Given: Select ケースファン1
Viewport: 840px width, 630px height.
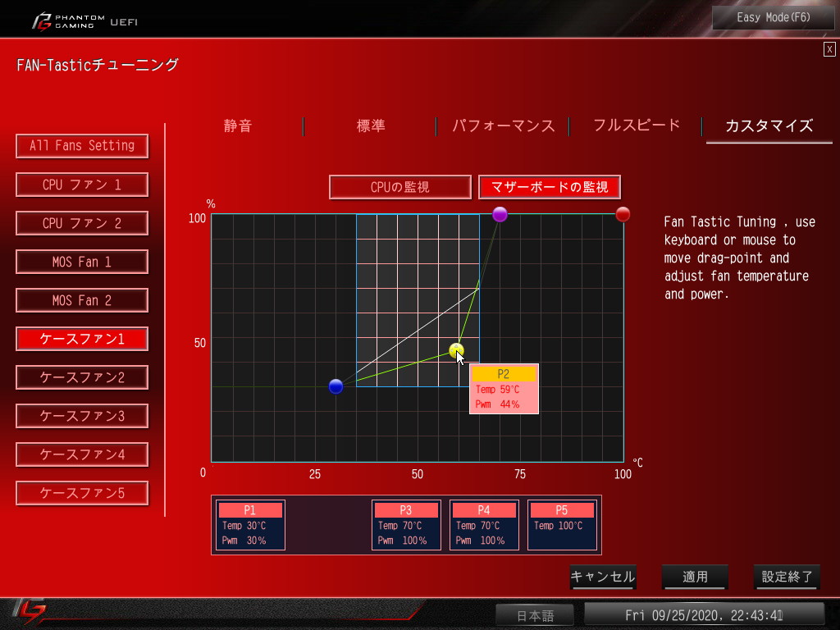Looking at the screenshot, I should (82, 339).
